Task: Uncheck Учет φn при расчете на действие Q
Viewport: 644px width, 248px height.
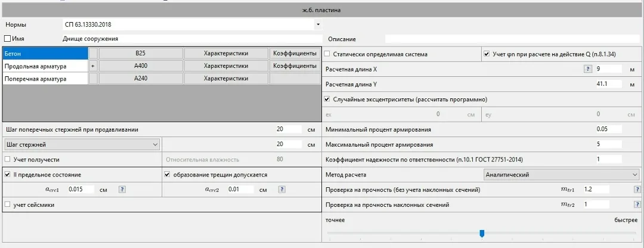Action: [487, 54]
